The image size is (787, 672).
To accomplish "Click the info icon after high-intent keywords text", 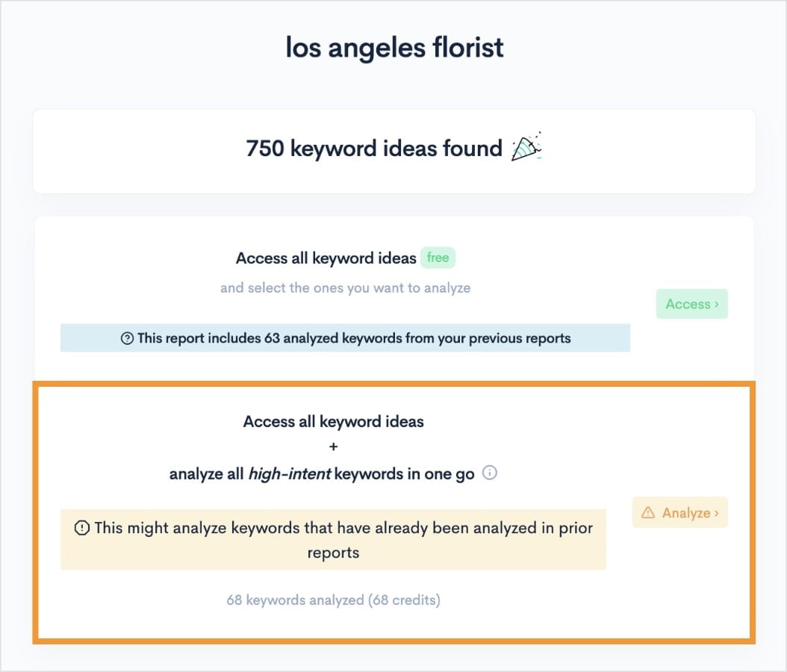I will click(490, 473).
